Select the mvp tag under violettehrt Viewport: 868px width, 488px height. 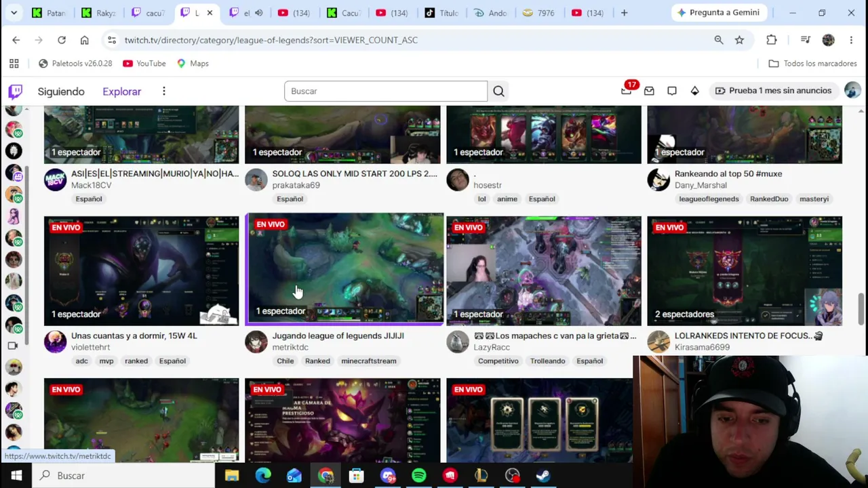(x=106, y=361)
